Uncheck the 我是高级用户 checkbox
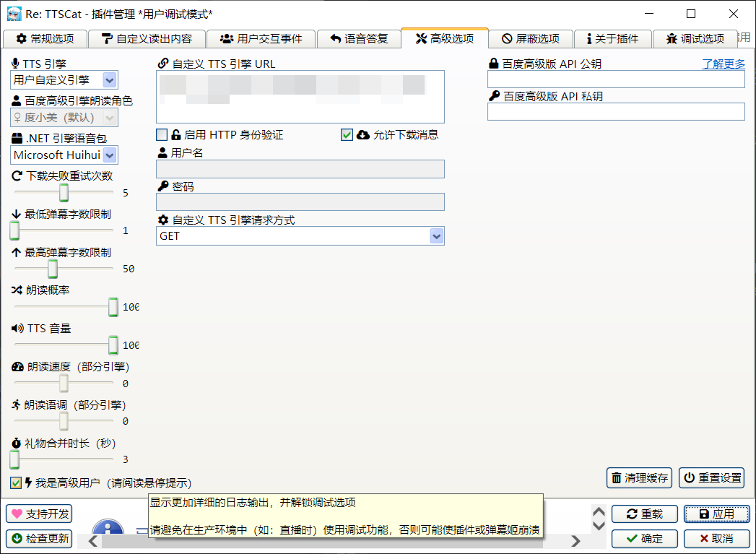This screenshot has height=554, width=756. click(x=16, y=482)
